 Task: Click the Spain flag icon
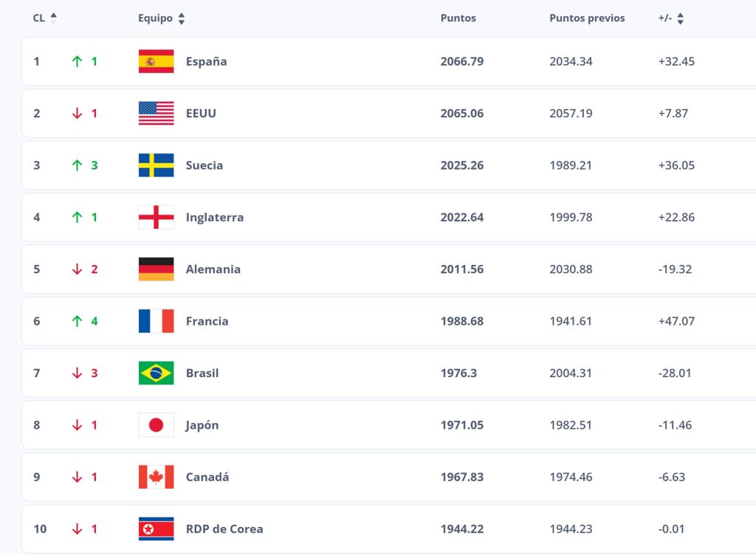pos(156,61)
